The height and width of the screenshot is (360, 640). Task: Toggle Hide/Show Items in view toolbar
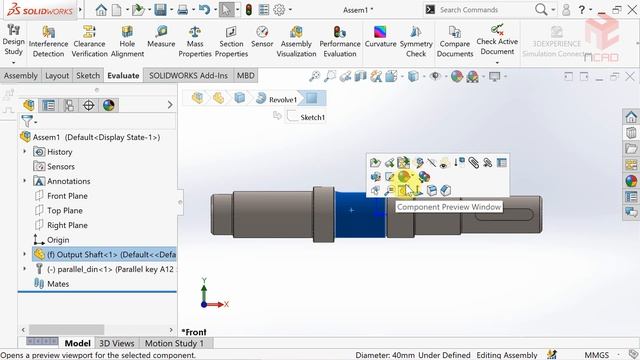(435, 76)
